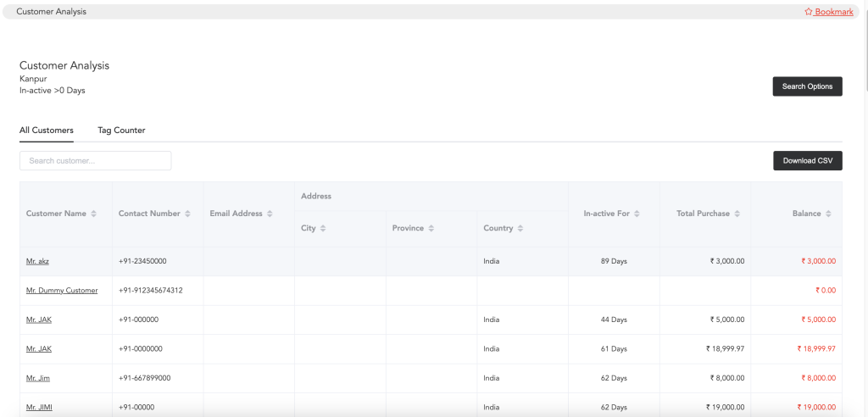Viewport: 868px width, 417px height.
Task: Click total purchase ₹ 5,000.00
Action: [727, 320]
